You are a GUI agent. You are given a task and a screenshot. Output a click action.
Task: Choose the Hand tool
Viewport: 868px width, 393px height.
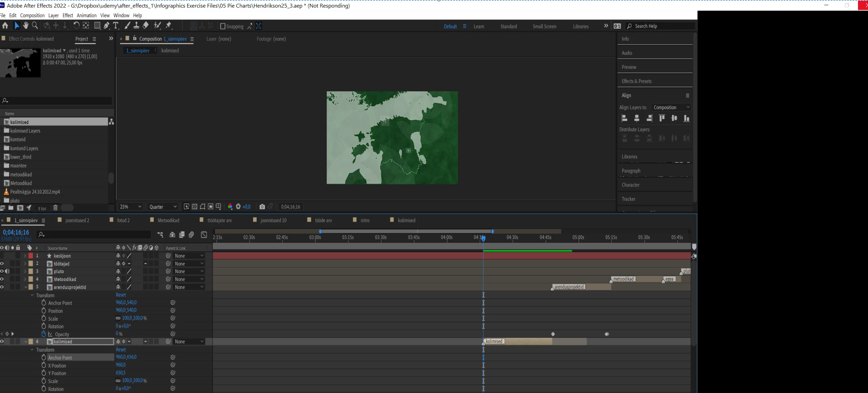click(x=26, y=25)
